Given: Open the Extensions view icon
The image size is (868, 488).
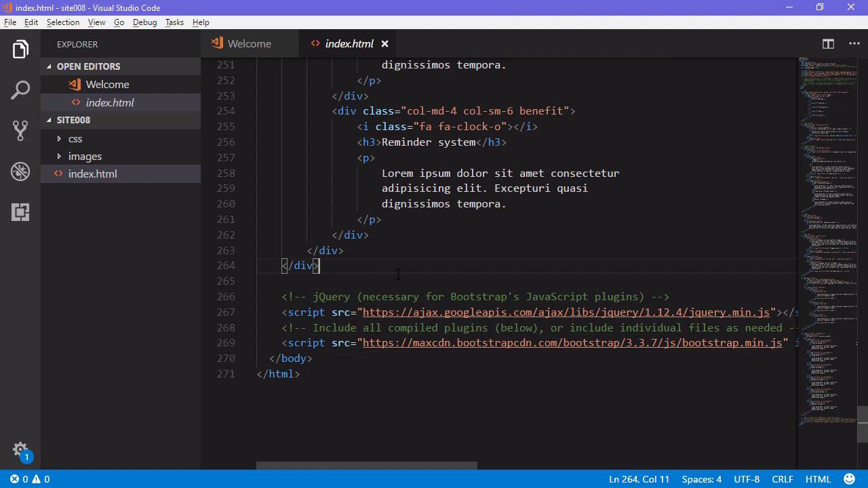Looking at the screenshot, I should click(20, 212).
